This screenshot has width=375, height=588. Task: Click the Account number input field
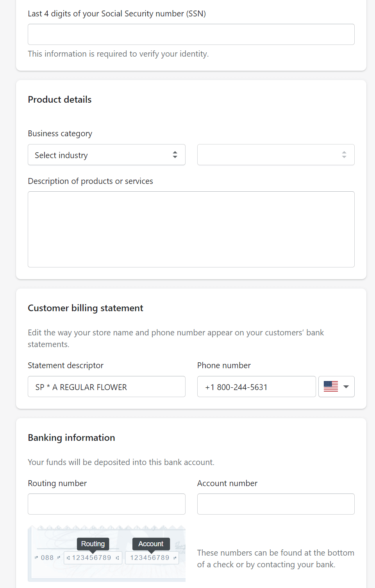pos(275,504)
